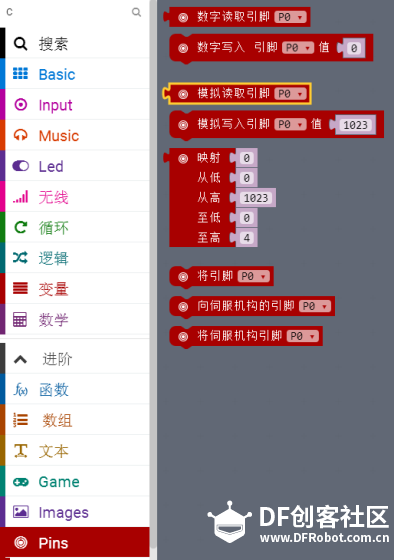
Task: Select the highlighted Pins category
Action: coord(75,543)
